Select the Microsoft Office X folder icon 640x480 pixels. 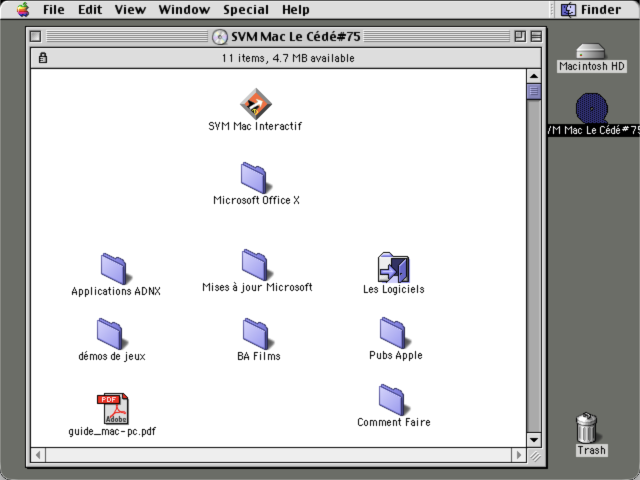coord(254,178)
